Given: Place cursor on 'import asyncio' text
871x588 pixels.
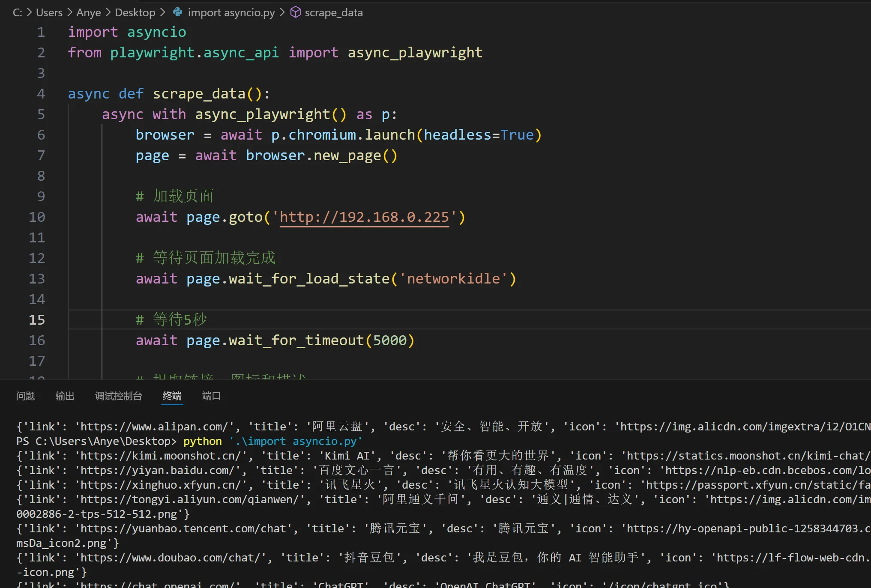Looking at the screenshot, I should pos(127,32).
